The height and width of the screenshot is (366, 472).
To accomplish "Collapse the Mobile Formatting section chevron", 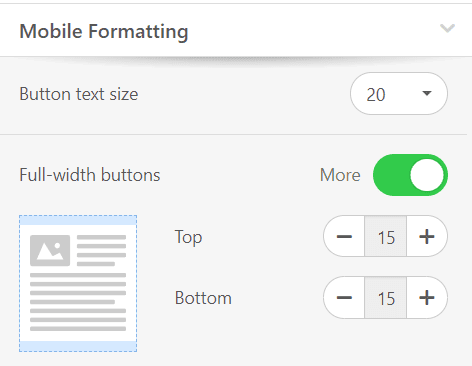I will [447, 28].
